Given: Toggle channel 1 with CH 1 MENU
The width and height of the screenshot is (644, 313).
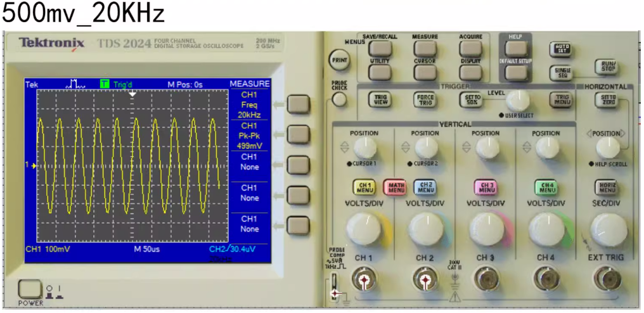Looking at the screenshot, I should (x=364, y=187).
